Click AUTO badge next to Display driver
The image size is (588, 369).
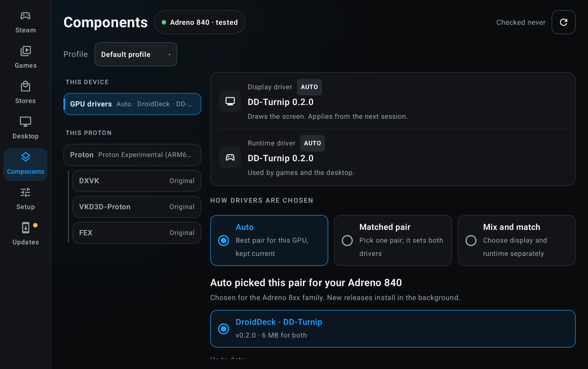pyautogui.click(x=309, y=87)
